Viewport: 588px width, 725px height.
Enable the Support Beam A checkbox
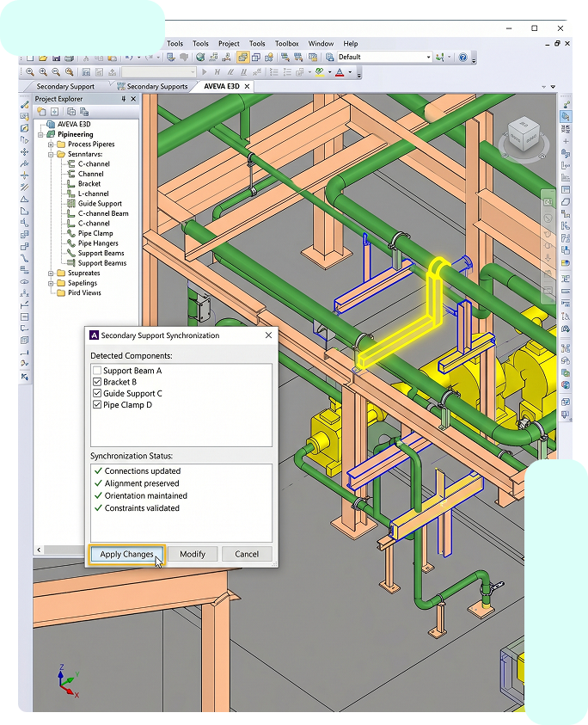point(97,371)
